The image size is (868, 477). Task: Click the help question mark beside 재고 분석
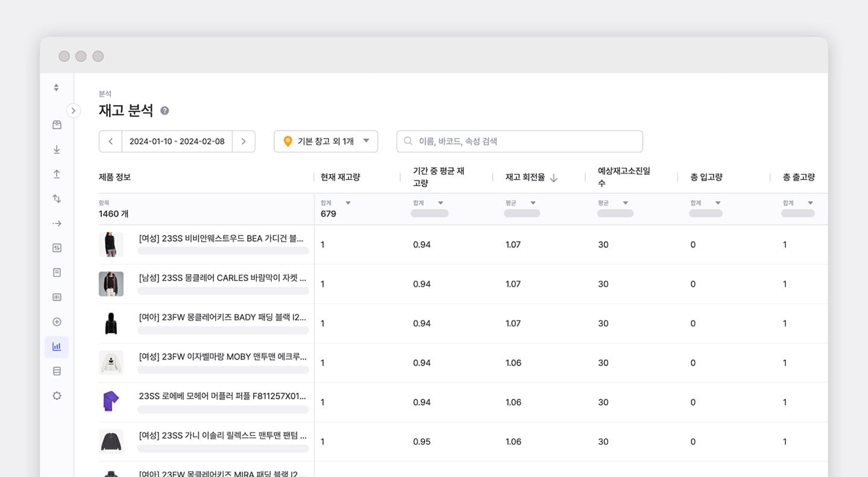click(164, 111)
